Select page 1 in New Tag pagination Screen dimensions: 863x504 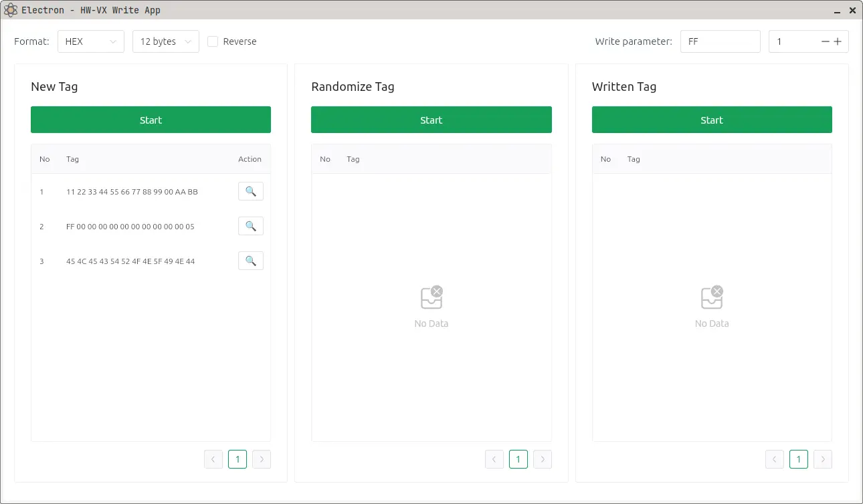(x=237, y=459)
